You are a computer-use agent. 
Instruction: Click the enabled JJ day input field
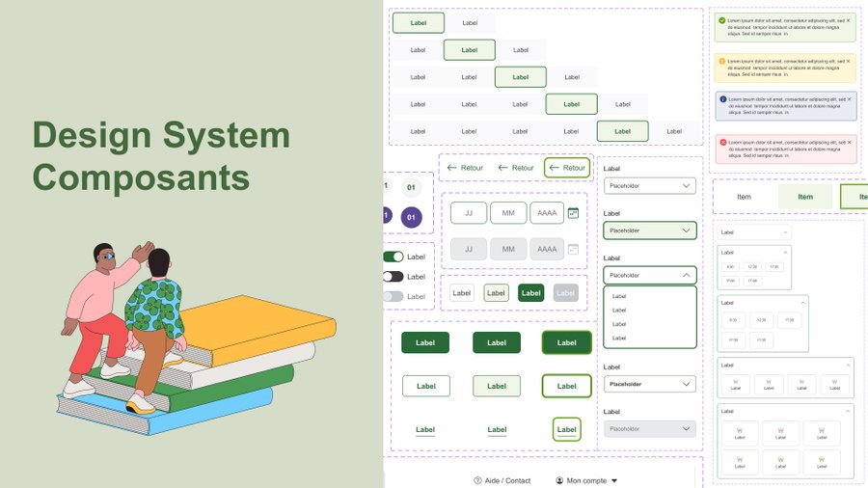[469, 213]
